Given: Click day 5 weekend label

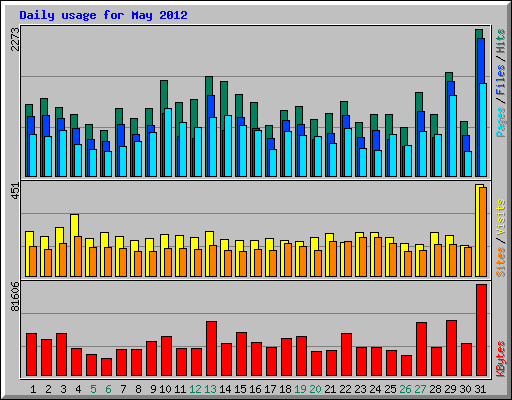Looking at the screenshot, I should (93, 389).
